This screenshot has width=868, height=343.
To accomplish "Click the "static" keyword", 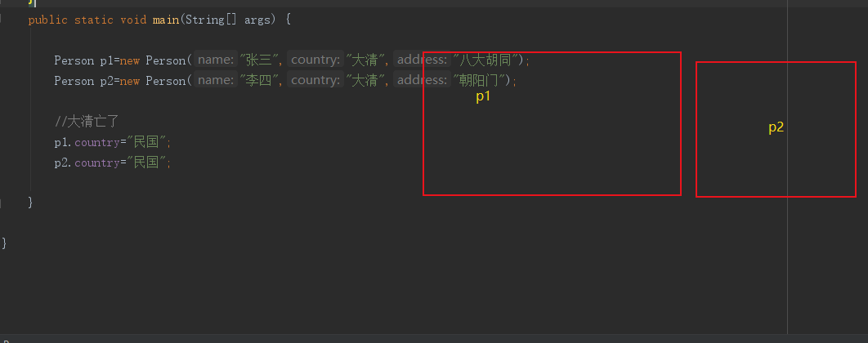I will pyautogui.click(x=93, y=20).
